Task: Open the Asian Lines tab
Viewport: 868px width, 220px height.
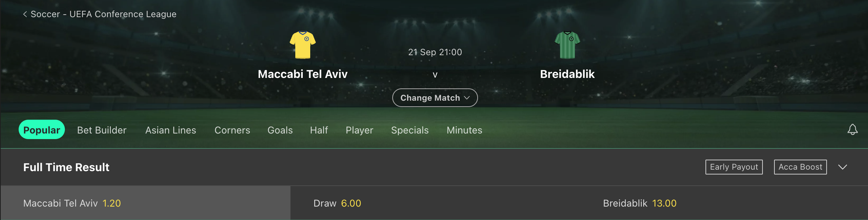Action: 170,130
